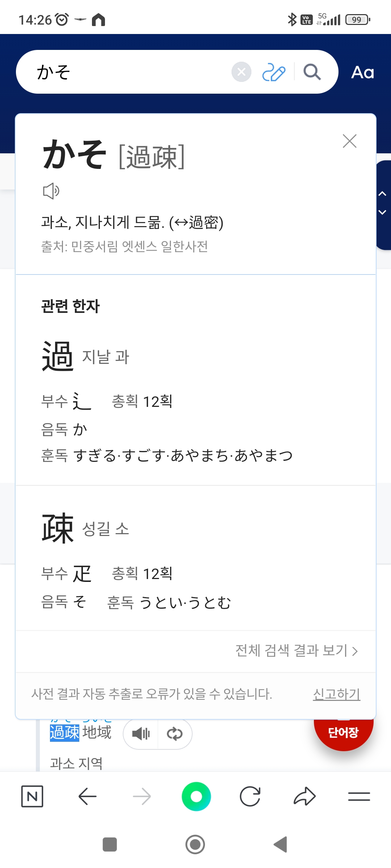
Task: Play audio for 過疎地域 example
Action: click(141, 734)
